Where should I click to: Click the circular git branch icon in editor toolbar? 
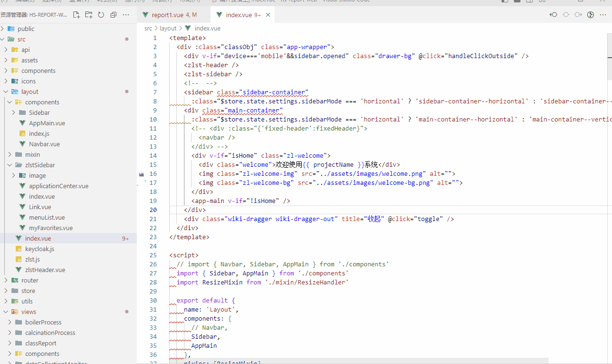tap(591, 15)
